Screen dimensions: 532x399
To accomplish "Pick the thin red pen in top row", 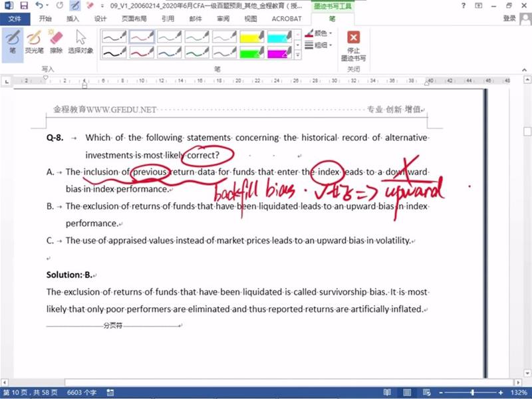I will click(x=142, y=37).
